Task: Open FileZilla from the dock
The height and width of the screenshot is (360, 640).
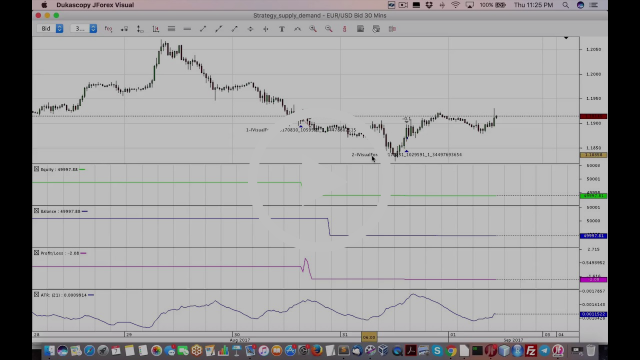Action: click(531, 351)
